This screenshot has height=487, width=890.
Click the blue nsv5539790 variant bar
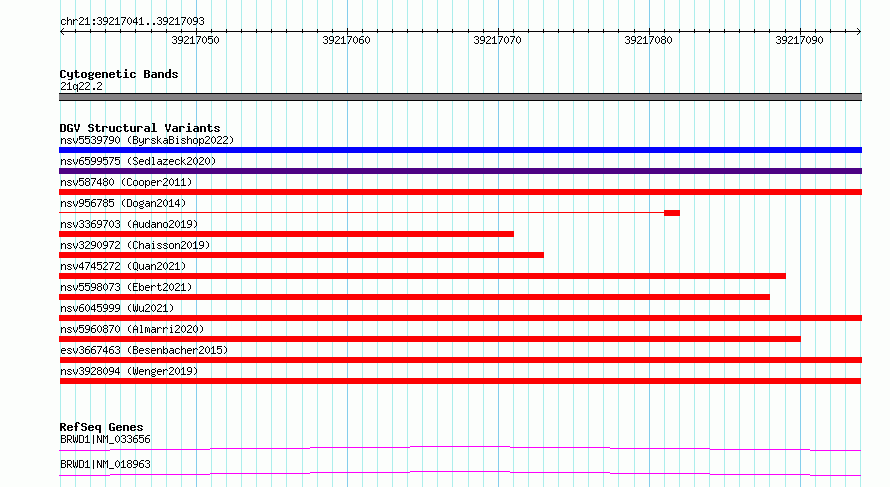tap(460, 150)
